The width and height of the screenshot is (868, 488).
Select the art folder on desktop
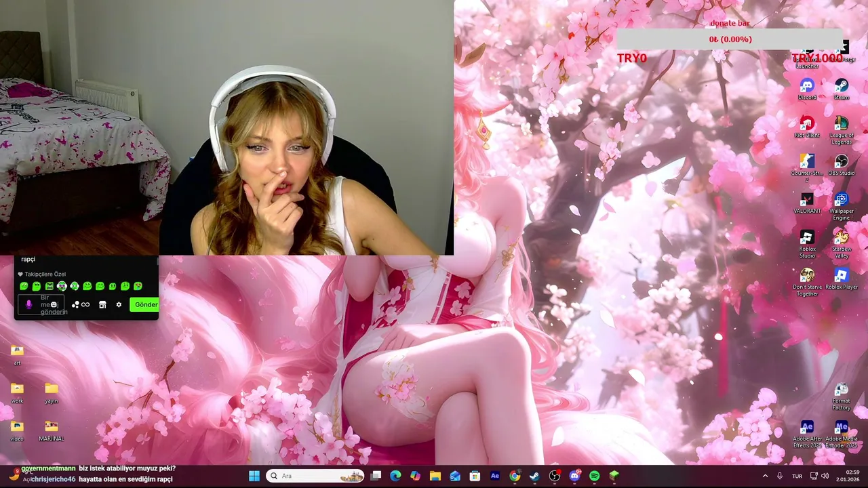17,355
